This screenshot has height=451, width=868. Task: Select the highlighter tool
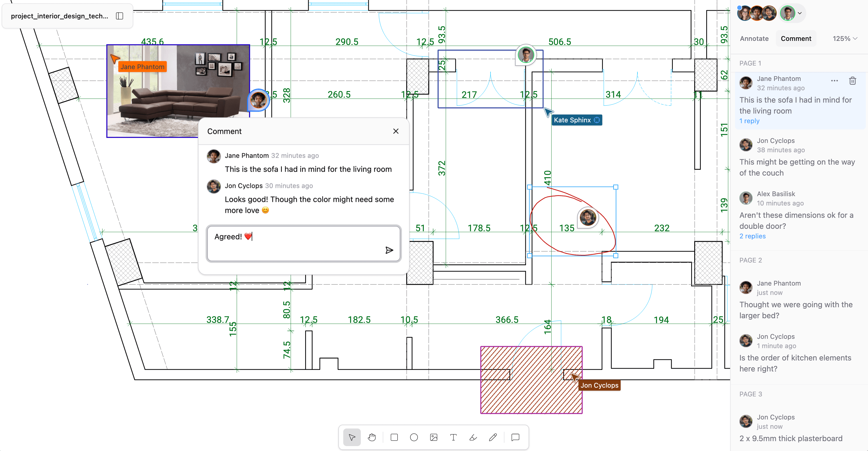(x=473, y=438)
